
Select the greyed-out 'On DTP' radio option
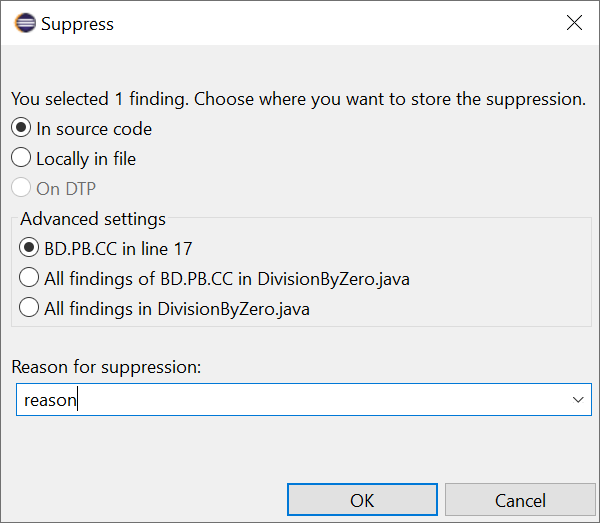pos(21,187)
